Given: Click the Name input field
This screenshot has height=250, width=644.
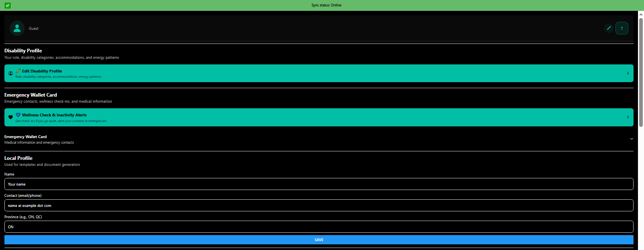Looking at the screenshot, I should coord(318,184).
